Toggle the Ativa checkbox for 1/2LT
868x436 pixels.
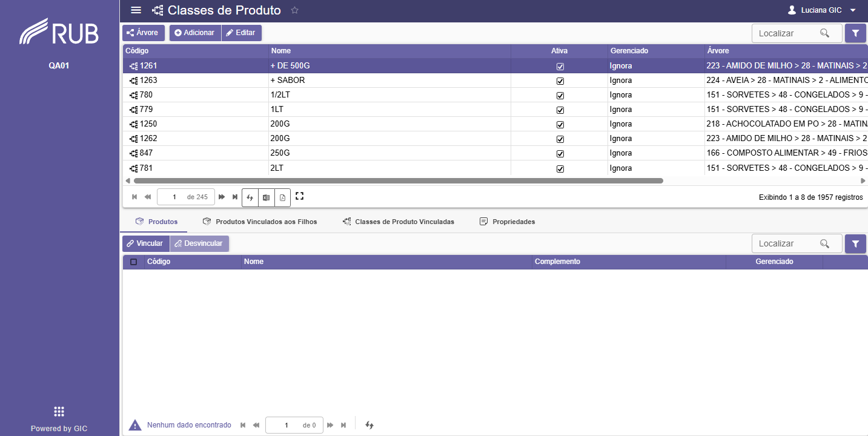pos(560,96)
